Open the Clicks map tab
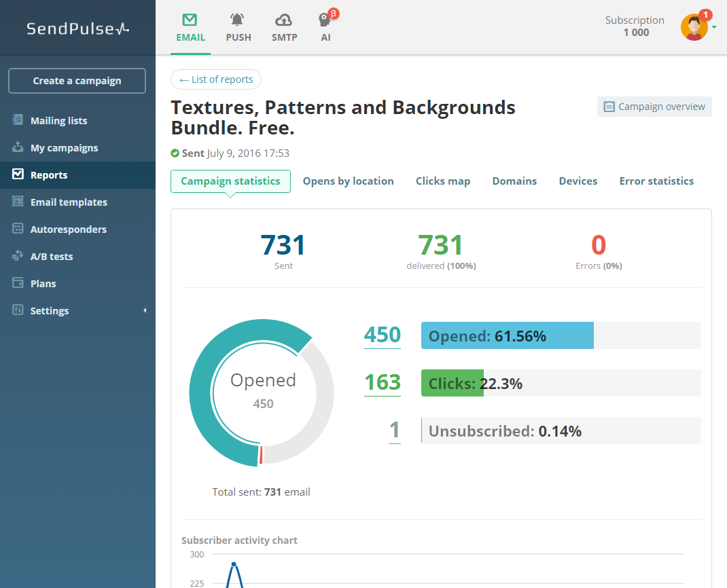Viewport: 727px width, 588px height. click(442, 181)
